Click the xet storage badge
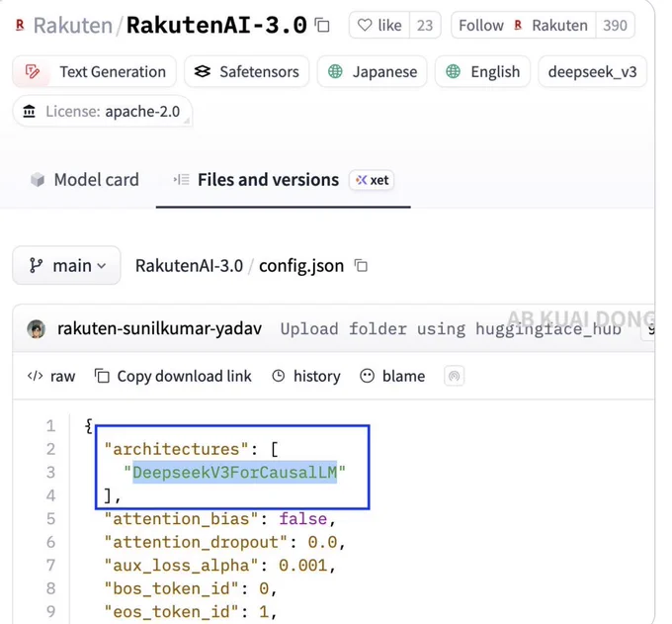The height and width of the screenshot is (624, 672). pyautogui.click(x=372, y=180)
